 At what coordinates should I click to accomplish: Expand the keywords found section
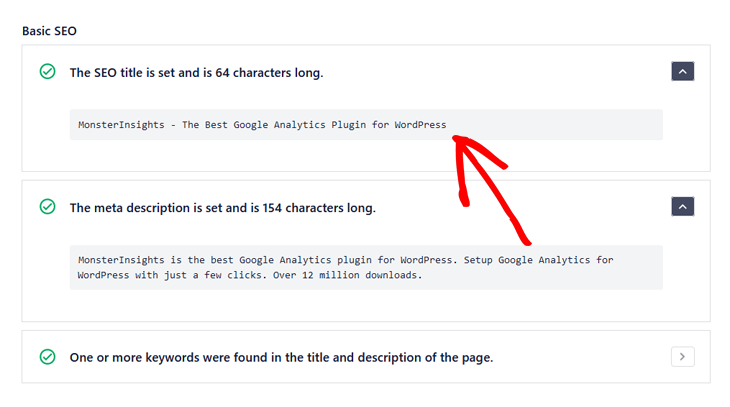point(682,356)
